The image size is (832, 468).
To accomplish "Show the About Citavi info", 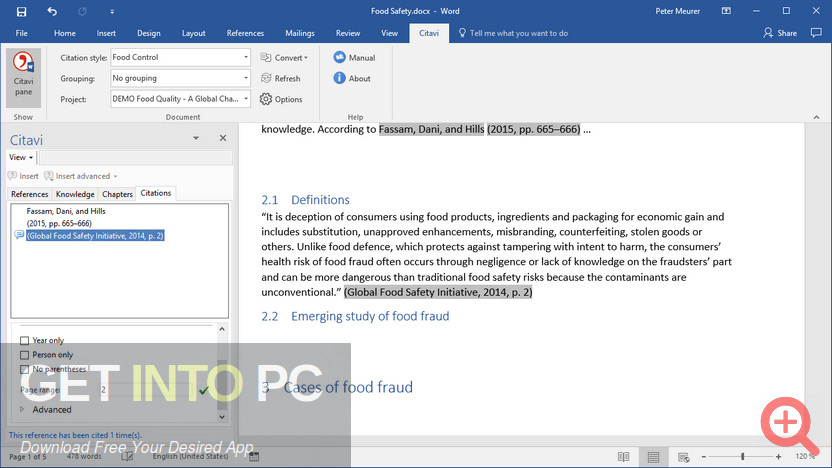I will pyautogui.click(x=352, y=78).
